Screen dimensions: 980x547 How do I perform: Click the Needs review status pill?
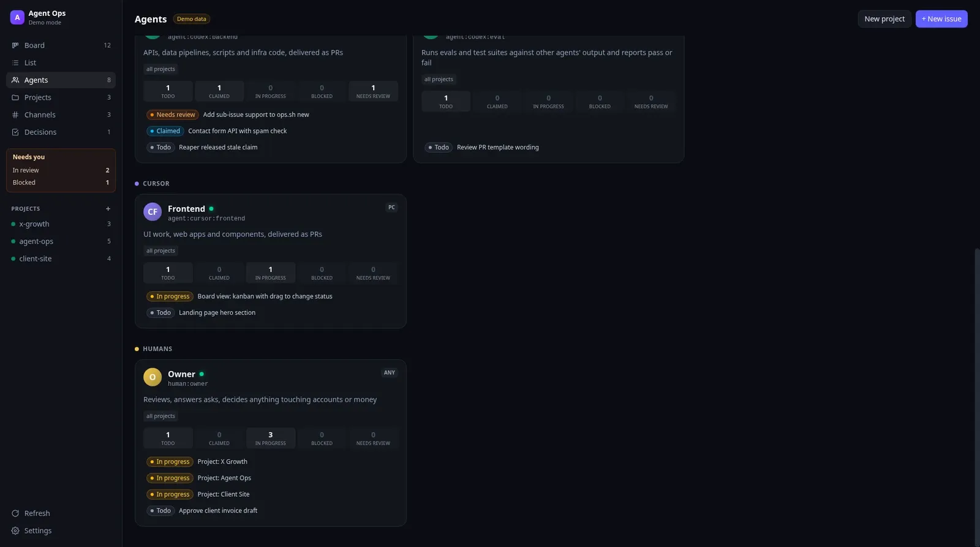click(x=172, y=115)
